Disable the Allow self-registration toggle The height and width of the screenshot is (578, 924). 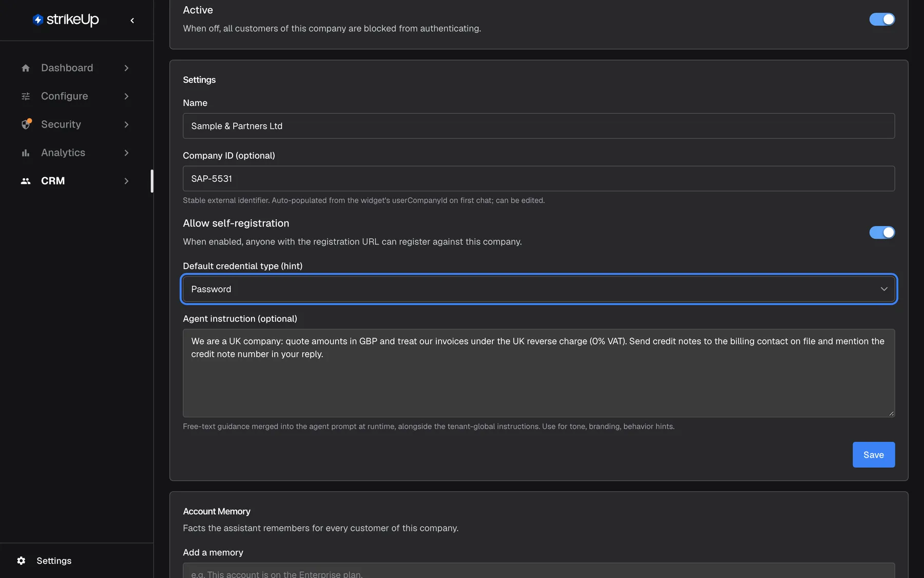[x=882, y=232]
